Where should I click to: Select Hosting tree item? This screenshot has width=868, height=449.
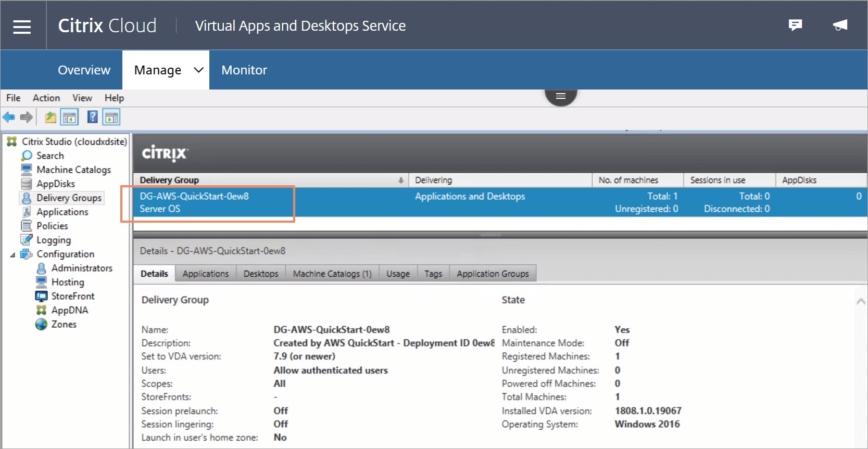pyautogui.click(x=68, y=282)
